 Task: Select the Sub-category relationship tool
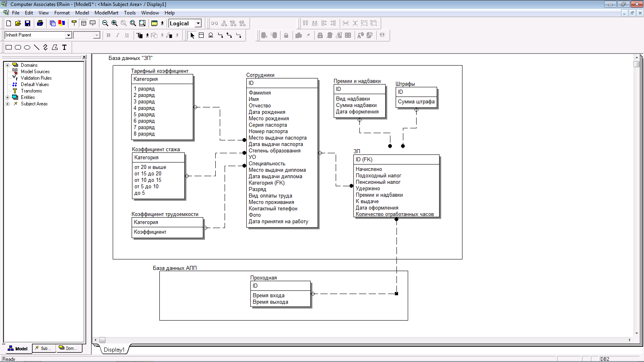(x=211, y=35)
